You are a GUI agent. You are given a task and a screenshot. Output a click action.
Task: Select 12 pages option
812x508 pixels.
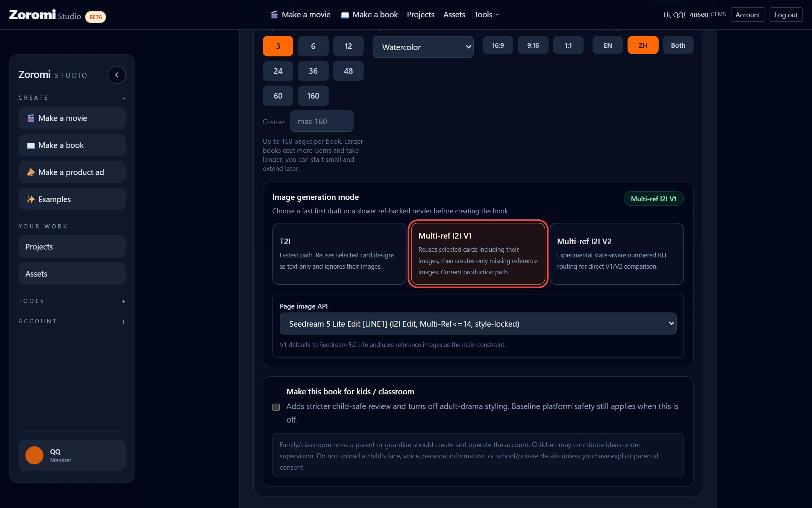[x=348, y=46]
